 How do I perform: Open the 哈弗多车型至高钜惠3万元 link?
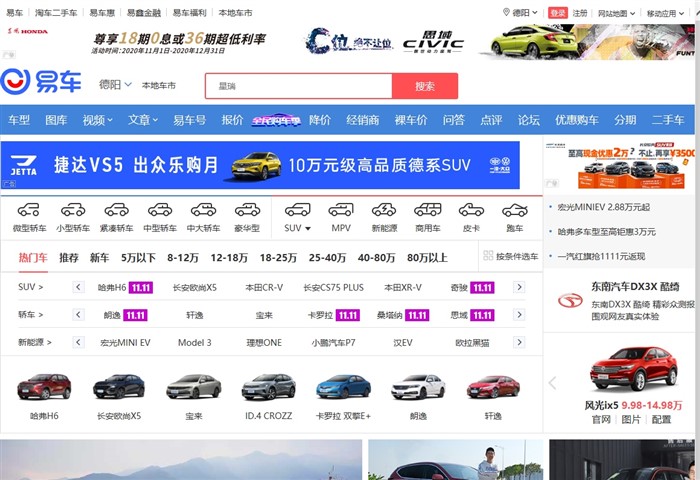(607, 232)
